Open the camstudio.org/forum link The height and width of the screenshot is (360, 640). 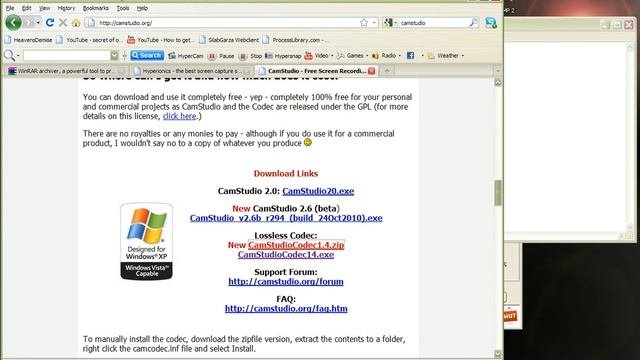click(286, 282)
